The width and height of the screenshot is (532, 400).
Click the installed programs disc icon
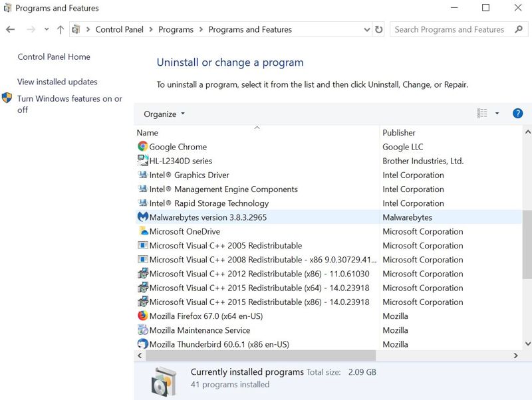click(164, 381)
